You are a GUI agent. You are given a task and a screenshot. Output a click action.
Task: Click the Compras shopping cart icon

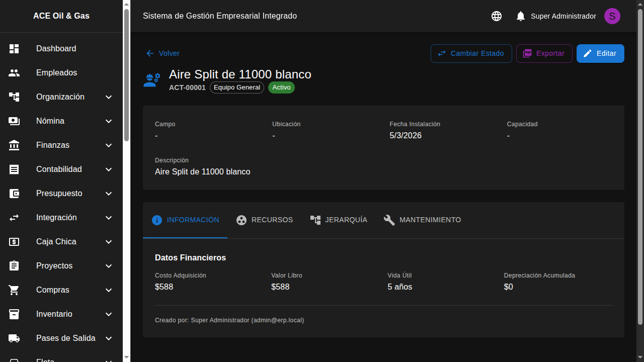[x=14, y=290]
